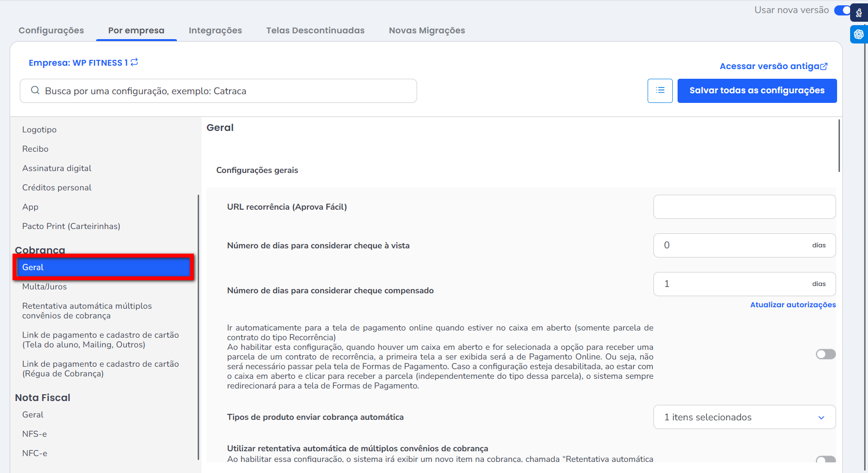The width and height of the screenshot is (868, 473).
Task: Select Multa/Juros in the Cobrança sidebar
Action: click(x=44, y=287)
